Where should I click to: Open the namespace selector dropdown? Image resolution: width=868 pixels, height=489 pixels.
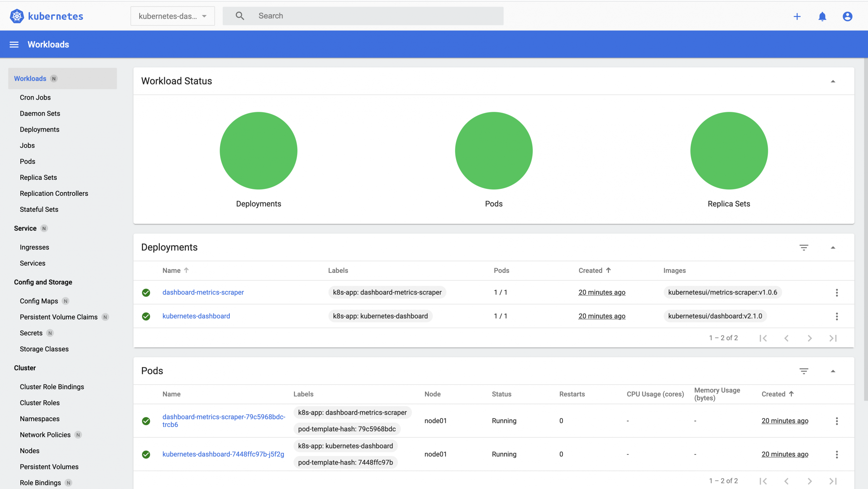[x=173, y=16]
